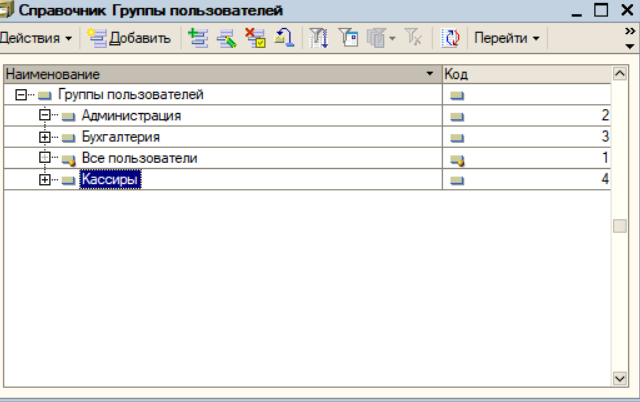The image size is (640, 402).
Task: Click the Код column header
Action: (x=527, y=74)
